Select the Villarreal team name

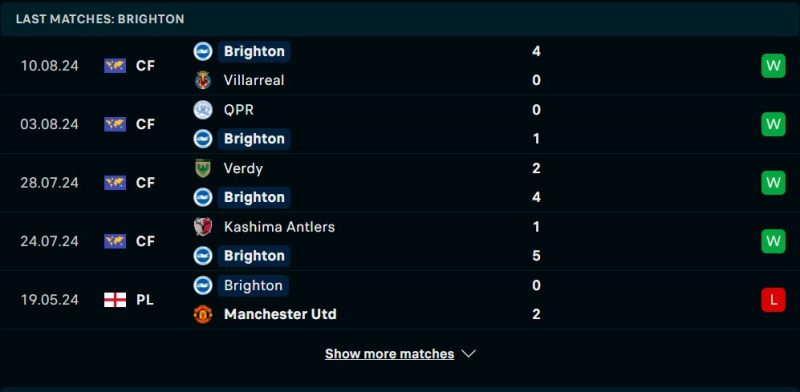click(x=254, y=80)
